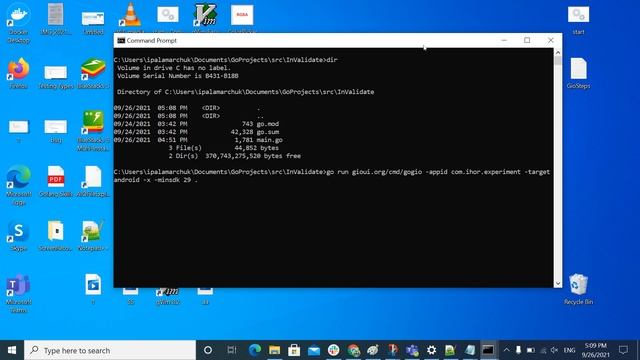
Task: Maximize the Command Prompt window
Action: [527, 40]
